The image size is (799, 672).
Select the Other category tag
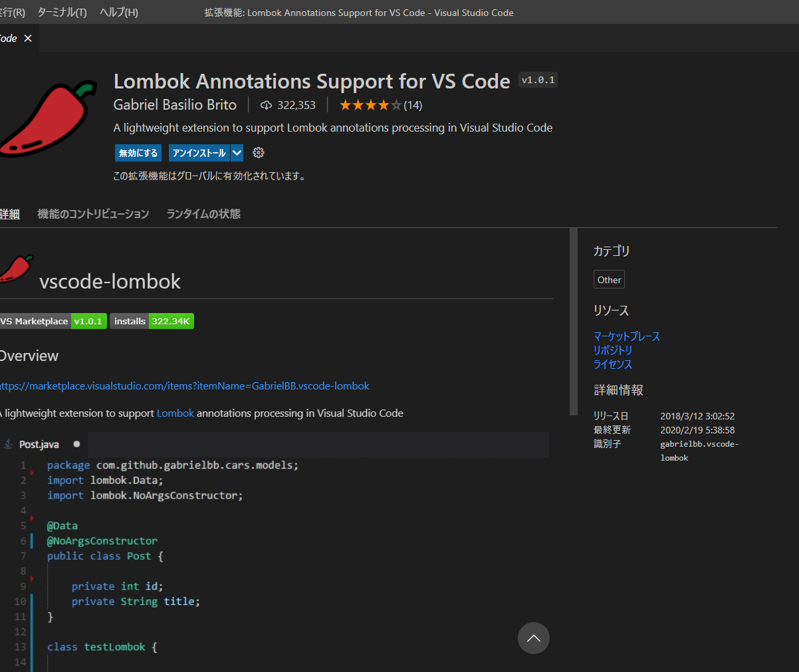tap(609, 280)
